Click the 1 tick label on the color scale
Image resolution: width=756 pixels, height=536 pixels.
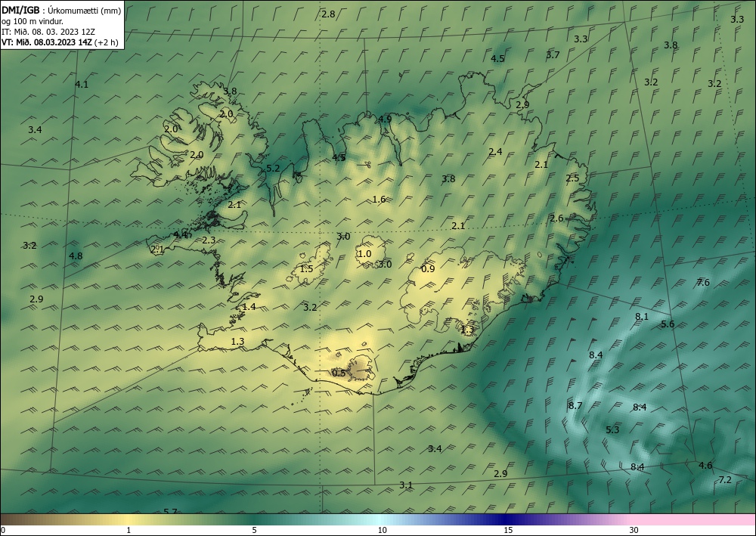pos(129,531)
